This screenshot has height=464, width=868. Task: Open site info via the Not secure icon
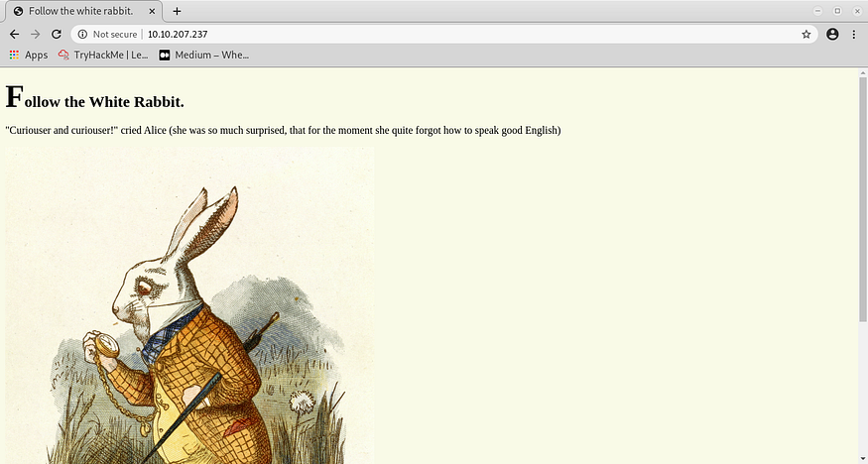coord(82,35)
